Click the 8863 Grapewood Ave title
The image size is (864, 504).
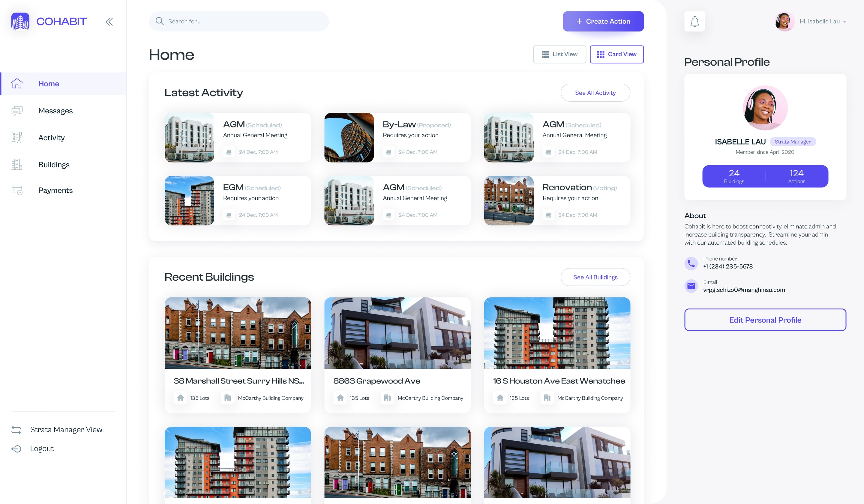point(376,381)
